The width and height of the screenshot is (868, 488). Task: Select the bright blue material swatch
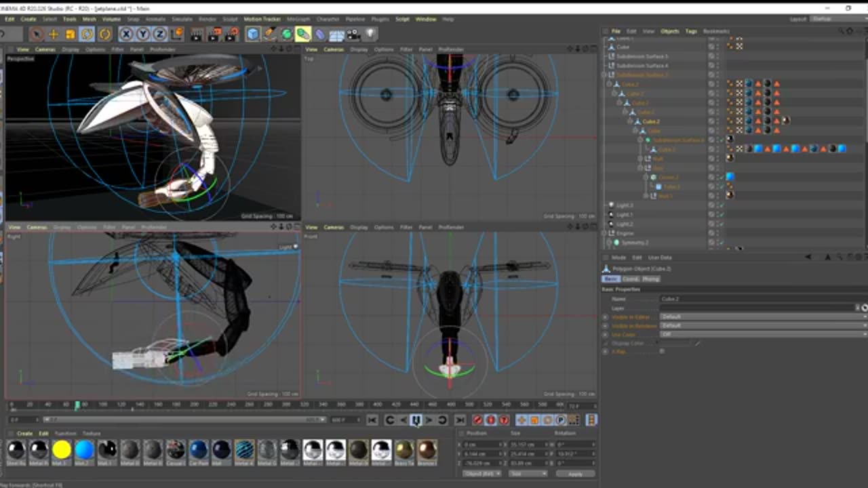84,449
